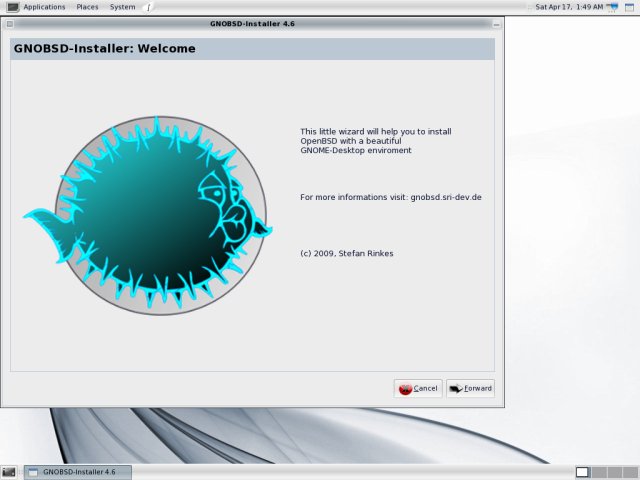
Task: Switch to the first workspace
Action: pyautogui.click(x=582, y=472)
